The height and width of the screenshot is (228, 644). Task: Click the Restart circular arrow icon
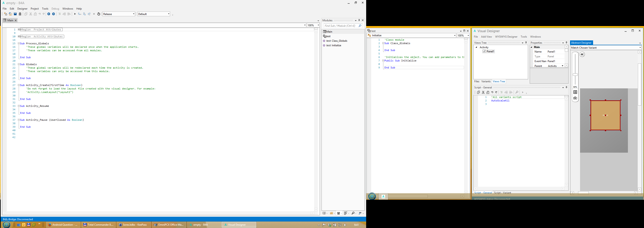[99, 14]
